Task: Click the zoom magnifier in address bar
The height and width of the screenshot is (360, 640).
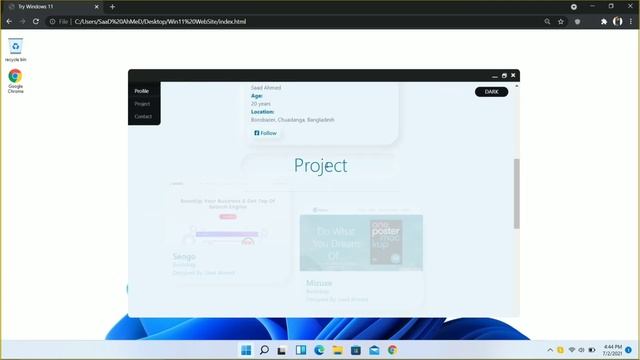Action: (547, 21)
